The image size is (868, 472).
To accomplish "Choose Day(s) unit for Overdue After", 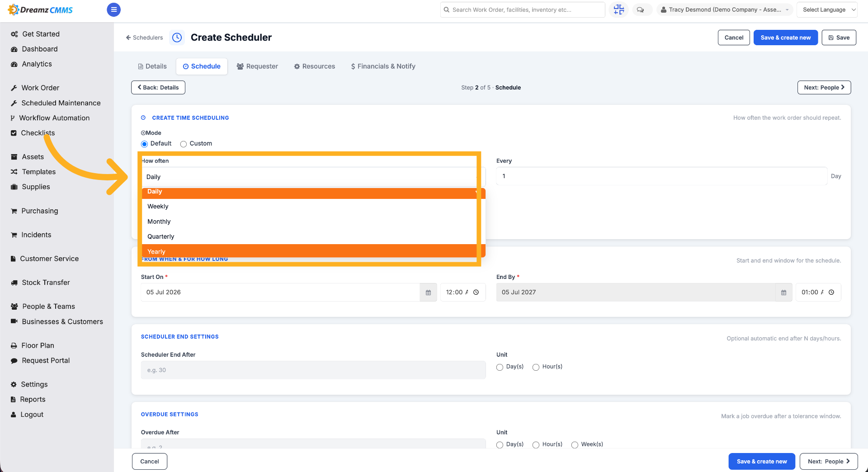I will 500,445.
